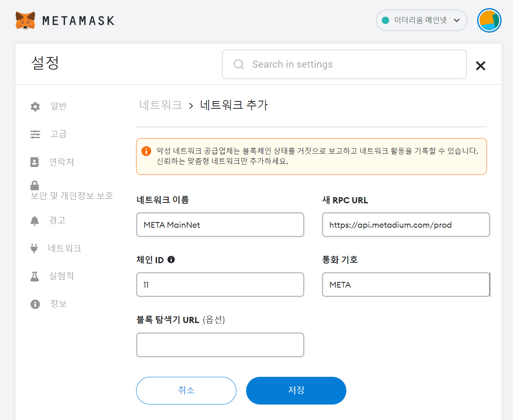This screenshot has width=513, height=420.
Task: Click the 통화 기호 label
Action: click(x=340, y=260)
